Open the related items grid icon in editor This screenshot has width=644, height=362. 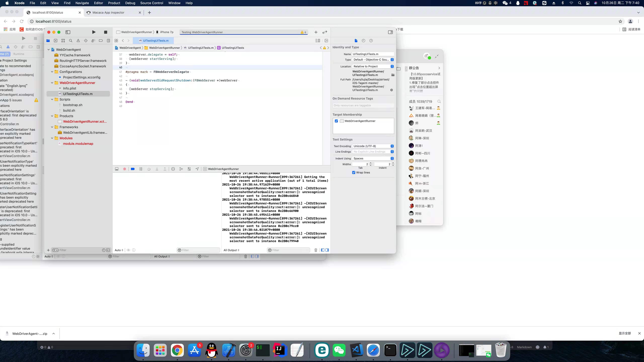116,40
